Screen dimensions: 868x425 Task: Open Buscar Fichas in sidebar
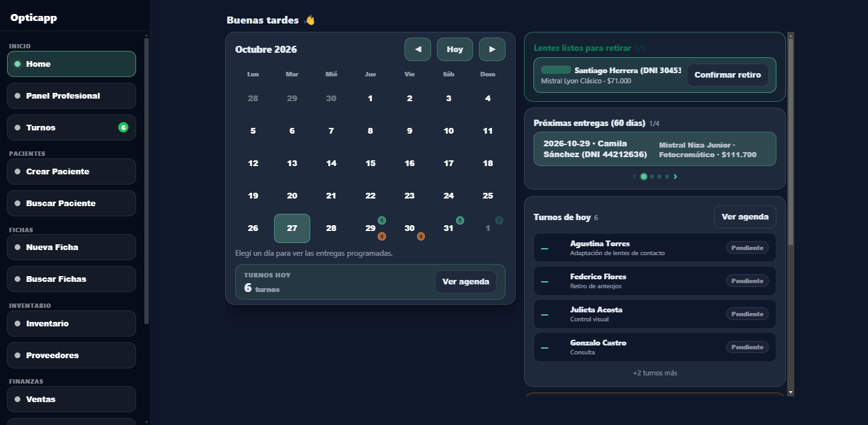click(71, 279)
